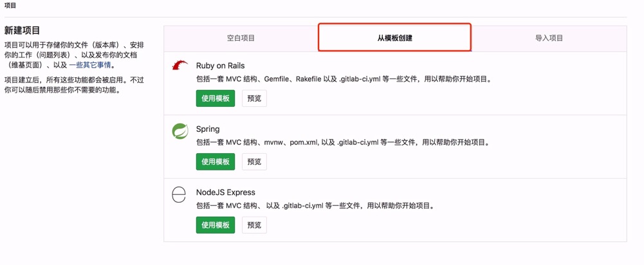
Task: Click the NodeJS Express title text
Action: 226,192
